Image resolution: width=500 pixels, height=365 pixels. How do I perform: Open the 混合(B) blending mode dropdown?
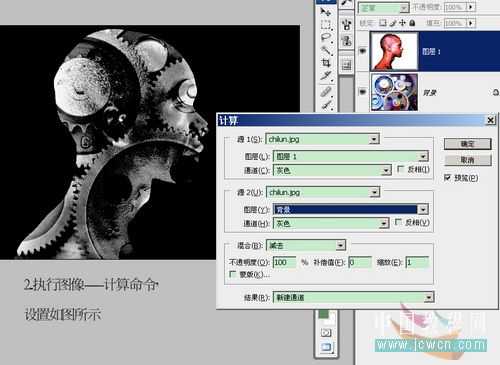point(340,246)
